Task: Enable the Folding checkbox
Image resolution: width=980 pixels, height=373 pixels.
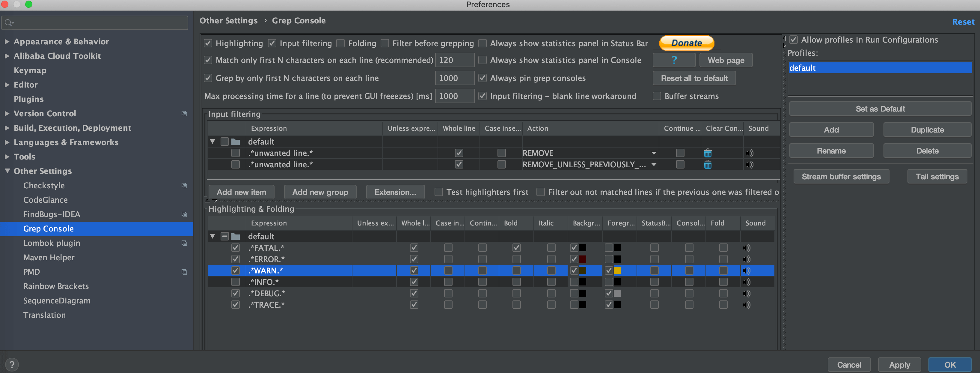Action: pyautogui.click(x=340, y=43)
